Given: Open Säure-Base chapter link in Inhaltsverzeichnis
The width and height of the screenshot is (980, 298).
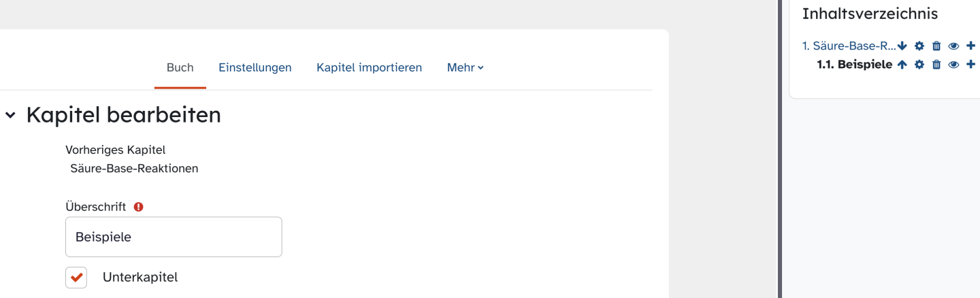Looking at the screenshot, I should [849, 46].
